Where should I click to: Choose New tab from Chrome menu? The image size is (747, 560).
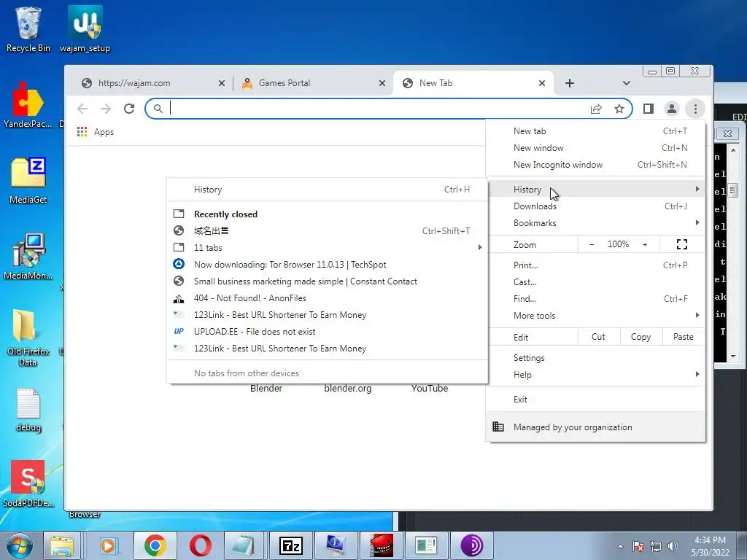(595, 131)
